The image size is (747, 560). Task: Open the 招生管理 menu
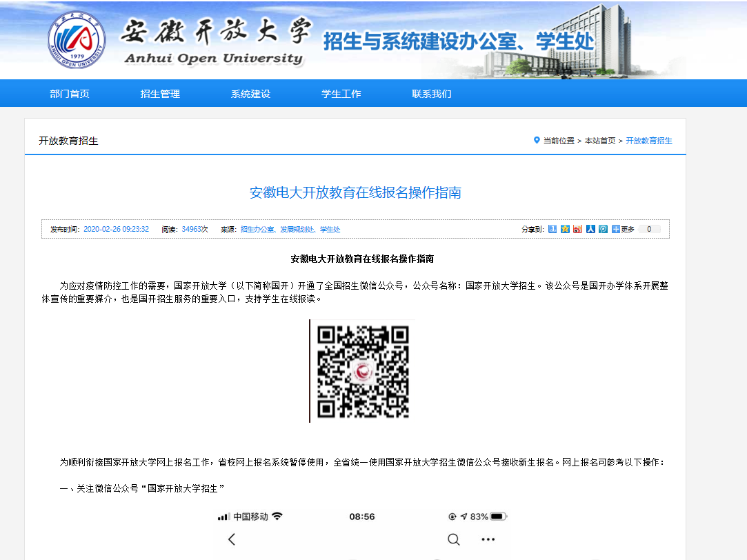coord(160,93)
